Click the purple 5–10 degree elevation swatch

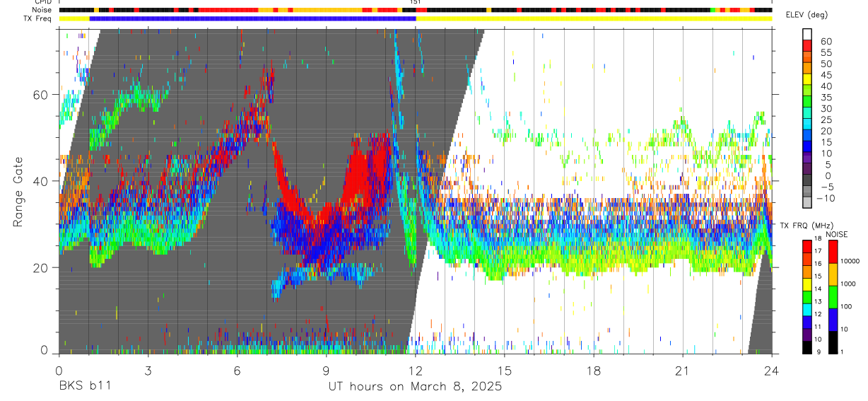808,158
